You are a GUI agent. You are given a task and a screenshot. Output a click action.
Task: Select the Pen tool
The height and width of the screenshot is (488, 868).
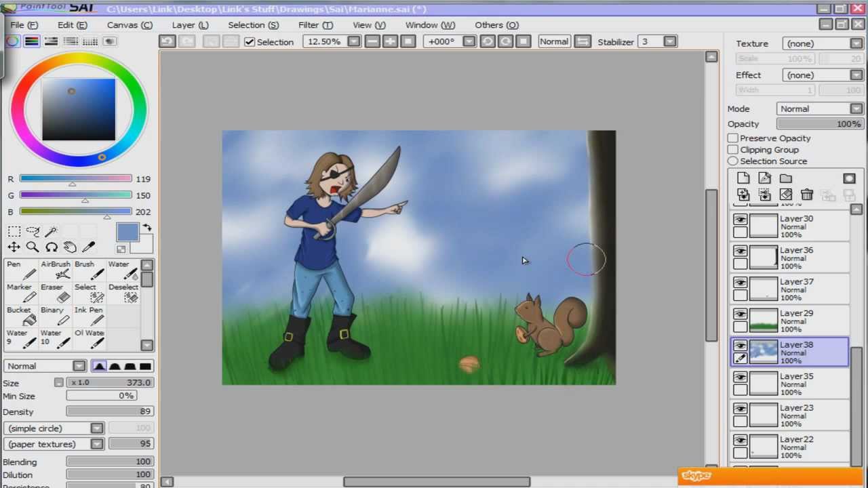tap(21, 270)
